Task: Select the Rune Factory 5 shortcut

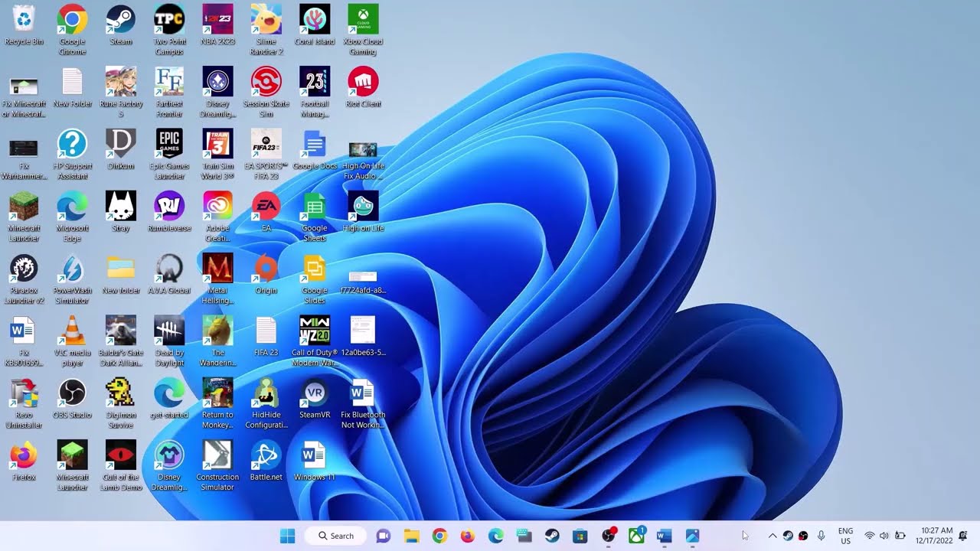Action: click(121, 93)
